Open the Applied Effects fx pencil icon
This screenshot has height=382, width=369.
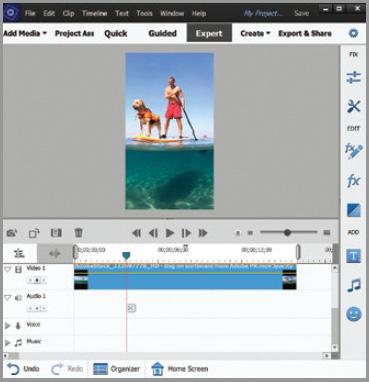(x=353, y=151)
